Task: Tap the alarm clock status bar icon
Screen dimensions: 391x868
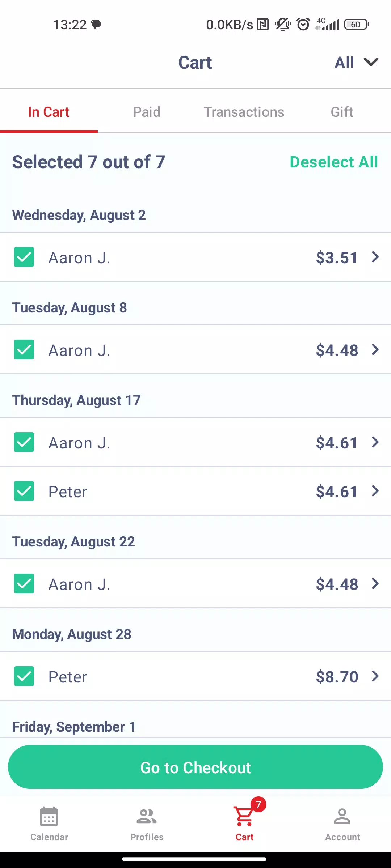Action: coord(303,25)
